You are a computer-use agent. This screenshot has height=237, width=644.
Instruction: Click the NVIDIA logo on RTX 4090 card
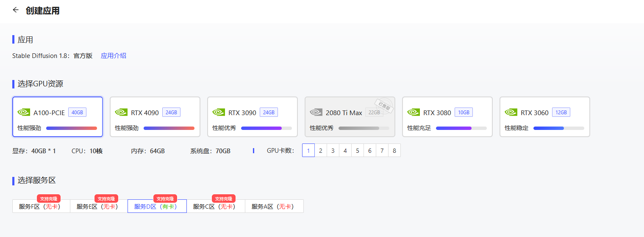[x=121, y=112]
